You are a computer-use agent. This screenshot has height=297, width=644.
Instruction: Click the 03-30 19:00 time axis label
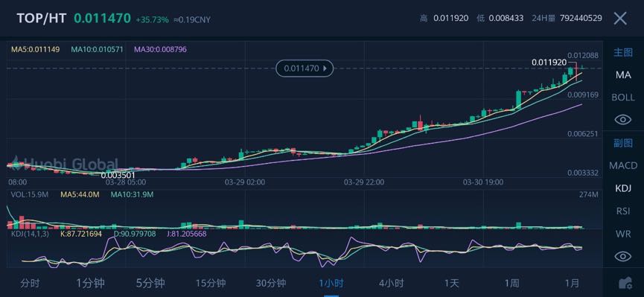click(483, 182)
